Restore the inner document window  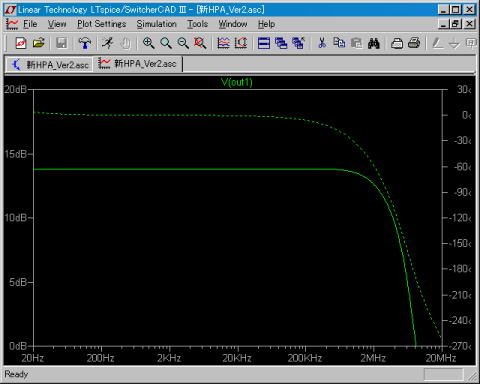coord(455,24)
